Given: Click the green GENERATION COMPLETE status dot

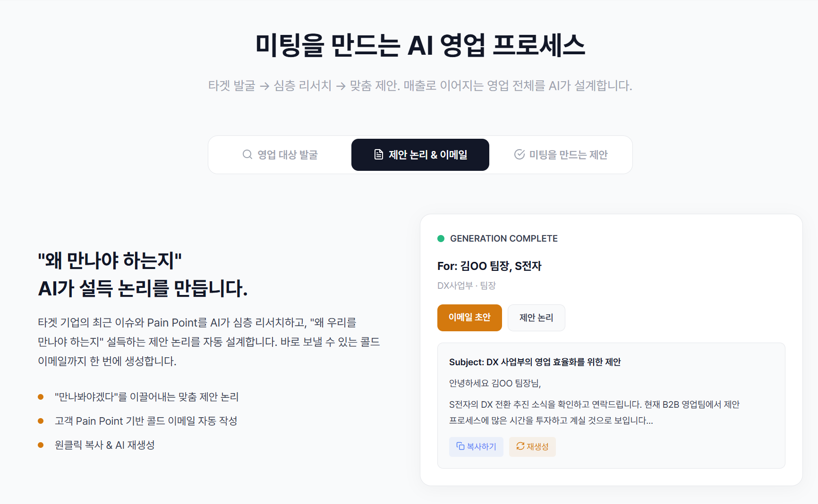Looking at the screenshot, I should coord(441,238).
